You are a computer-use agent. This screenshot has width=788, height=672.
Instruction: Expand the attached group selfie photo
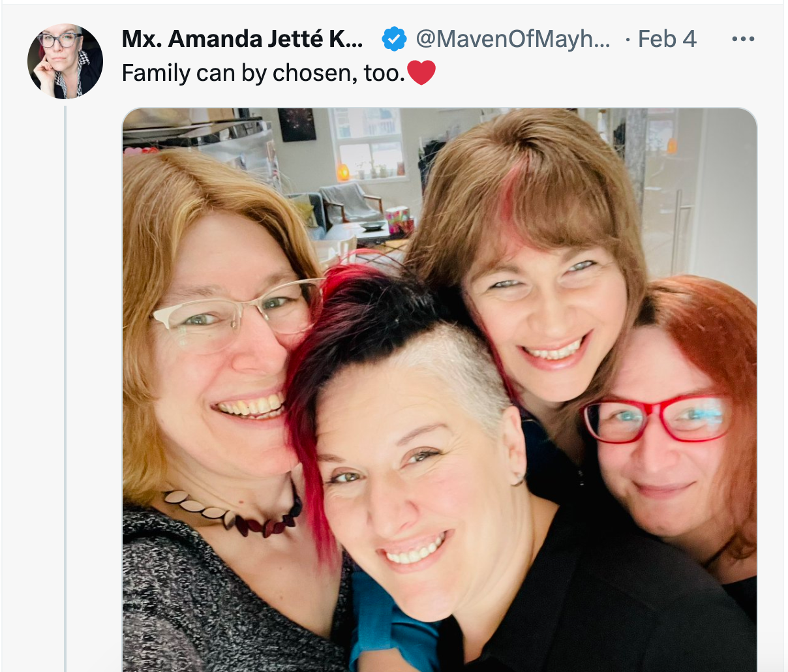pyautogui.click(x=440, y=389)
